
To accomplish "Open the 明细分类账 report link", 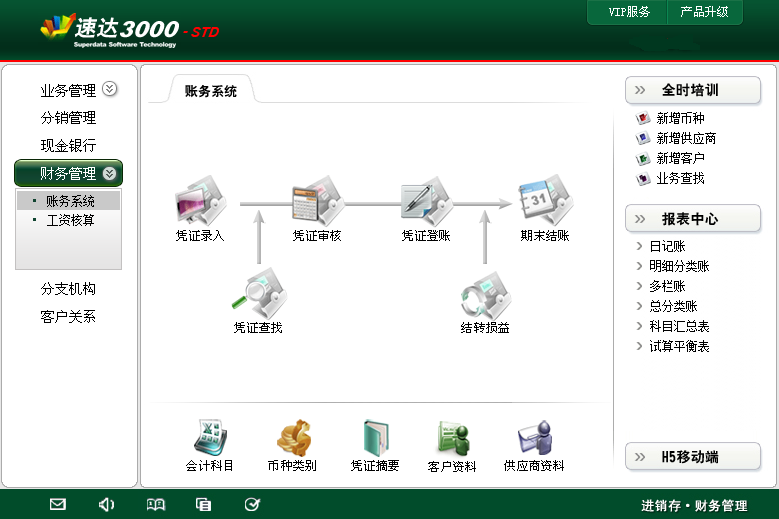I will [679, 266].
